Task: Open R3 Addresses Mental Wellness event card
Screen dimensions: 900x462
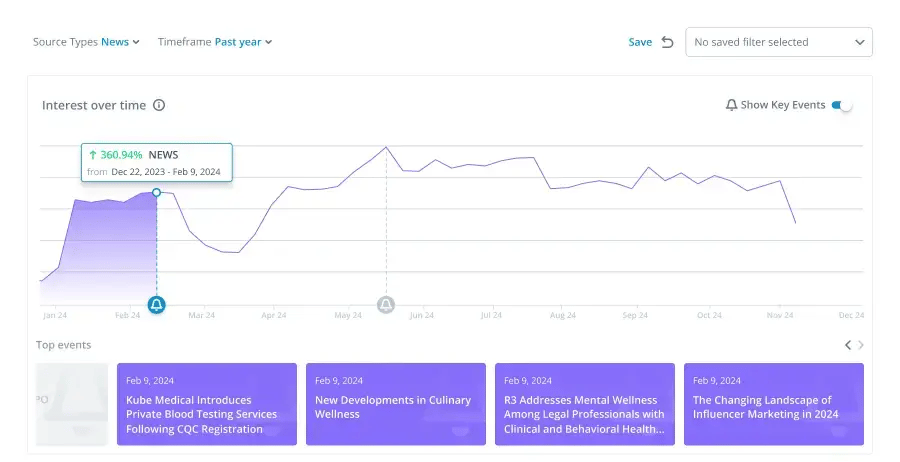Action: pyautogui.click(x=585, y=404)
